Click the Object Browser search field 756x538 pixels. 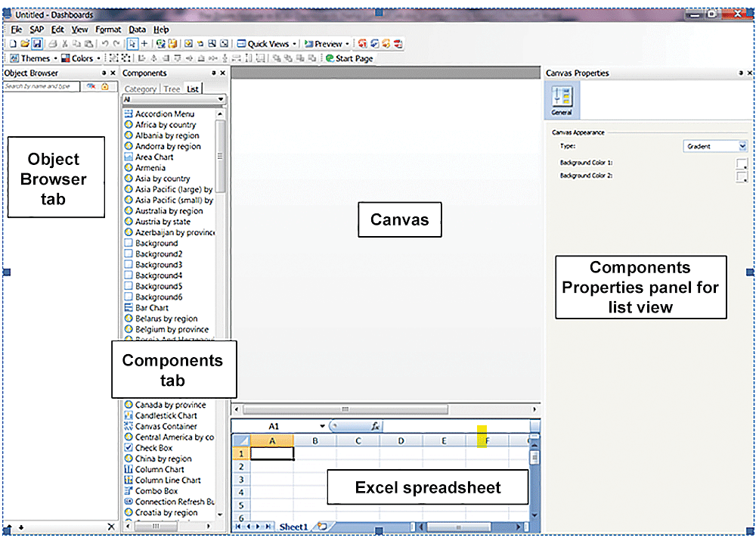pos(42,87)
